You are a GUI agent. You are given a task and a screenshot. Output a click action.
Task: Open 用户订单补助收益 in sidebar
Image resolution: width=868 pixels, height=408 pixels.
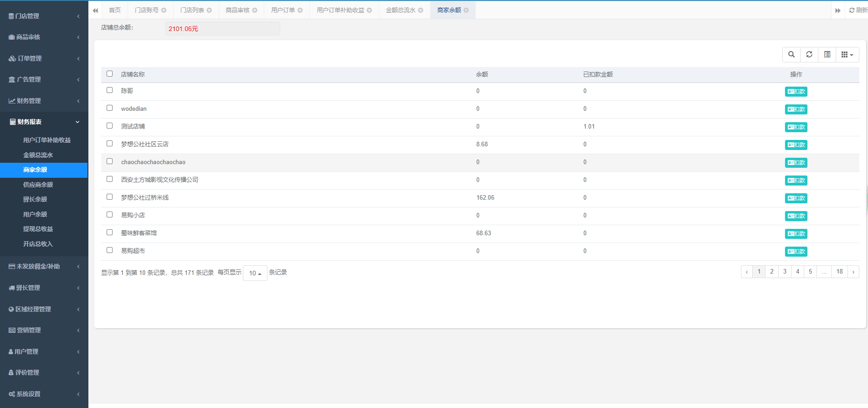point(44,140)
